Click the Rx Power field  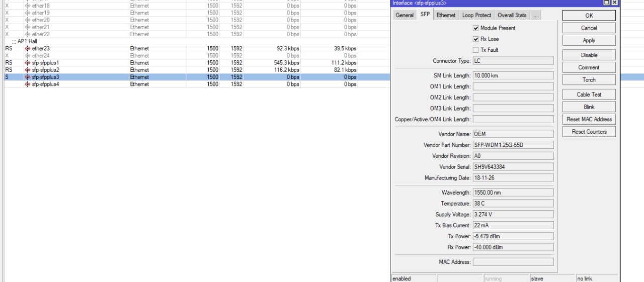[513, 247]
